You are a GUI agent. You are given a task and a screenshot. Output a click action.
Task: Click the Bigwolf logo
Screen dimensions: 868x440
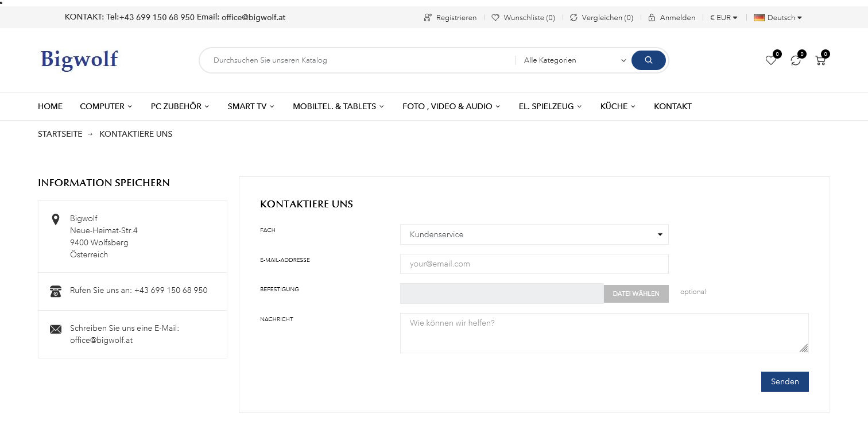pyautogui.click(x=79, y=59)
